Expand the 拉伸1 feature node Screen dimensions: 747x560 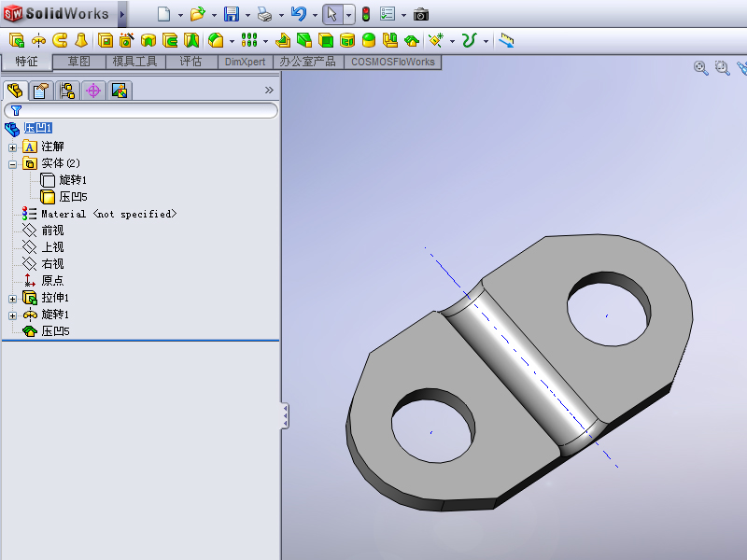[x=13, y=299]
